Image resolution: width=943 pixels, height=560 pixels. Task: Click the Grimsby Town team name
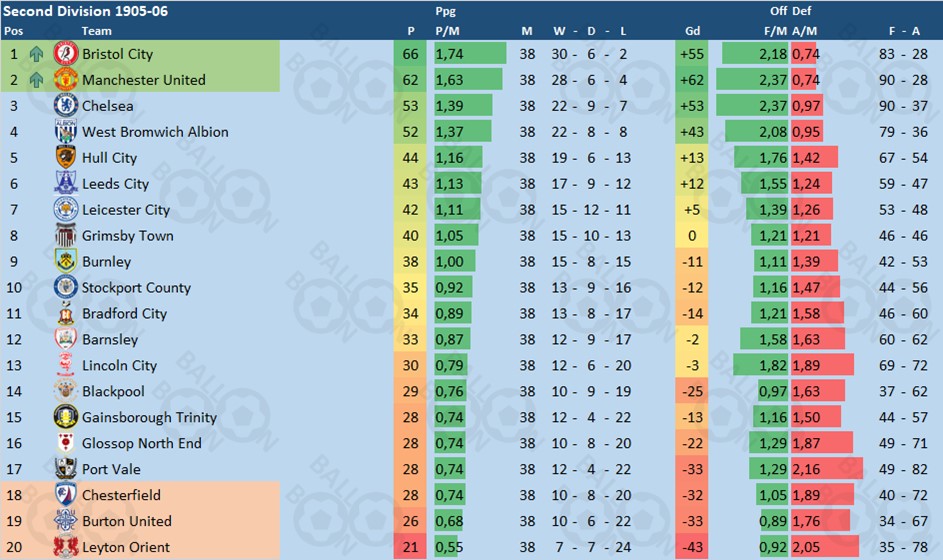(x=127, y=236)
